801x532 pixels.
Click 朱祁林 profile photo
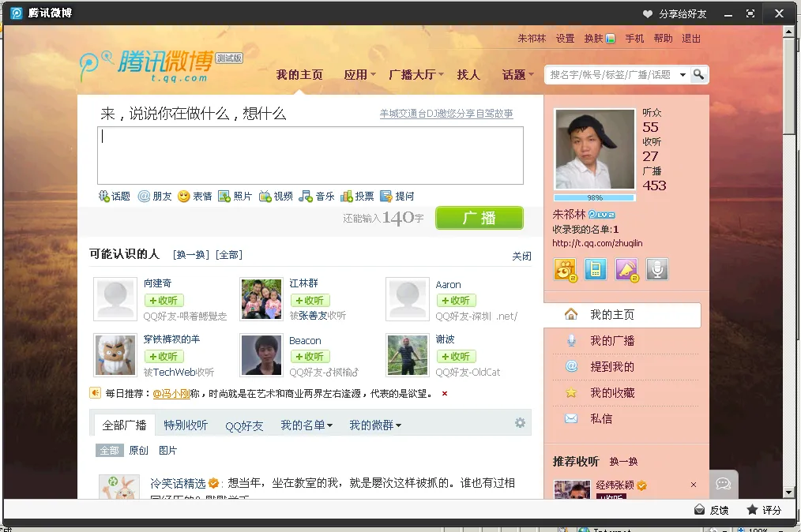pos(595,149)
